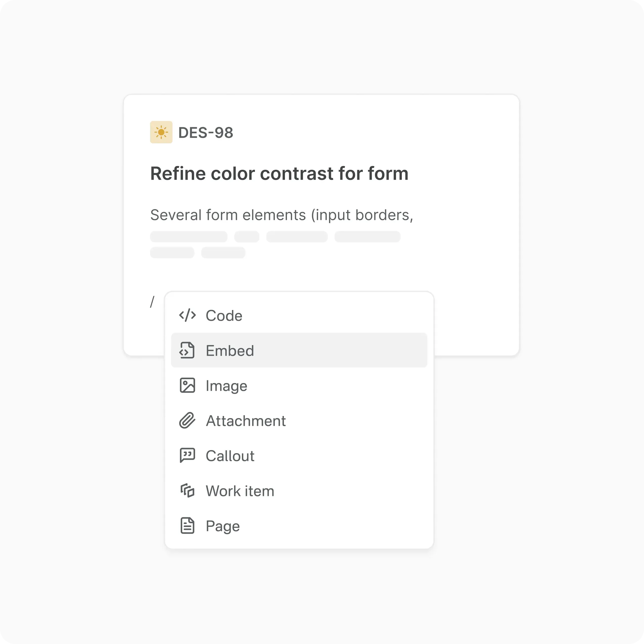
Task: Choose Embed from slash menu
Action: point(230,351)
